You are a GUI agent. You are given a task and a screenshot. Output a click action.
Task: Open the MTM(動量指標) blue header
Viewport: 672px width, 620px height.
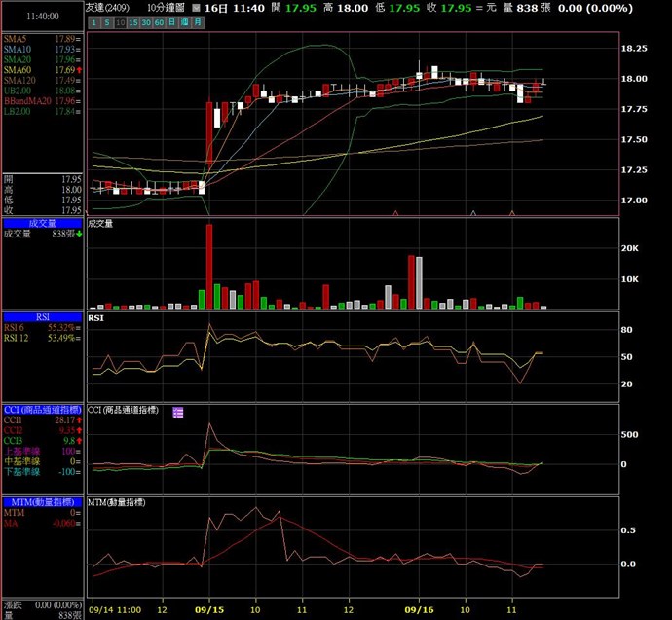point(41,501)
